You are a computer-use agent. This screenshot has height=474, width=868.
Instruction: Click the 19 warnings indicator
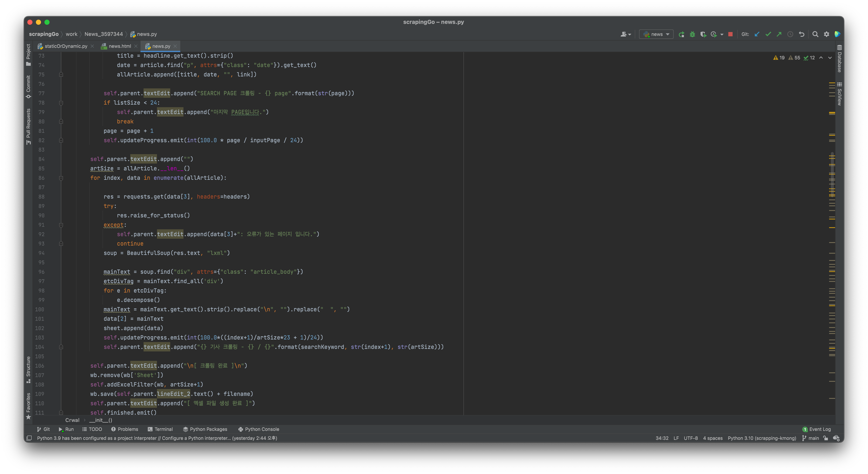(x=779, y=58)
